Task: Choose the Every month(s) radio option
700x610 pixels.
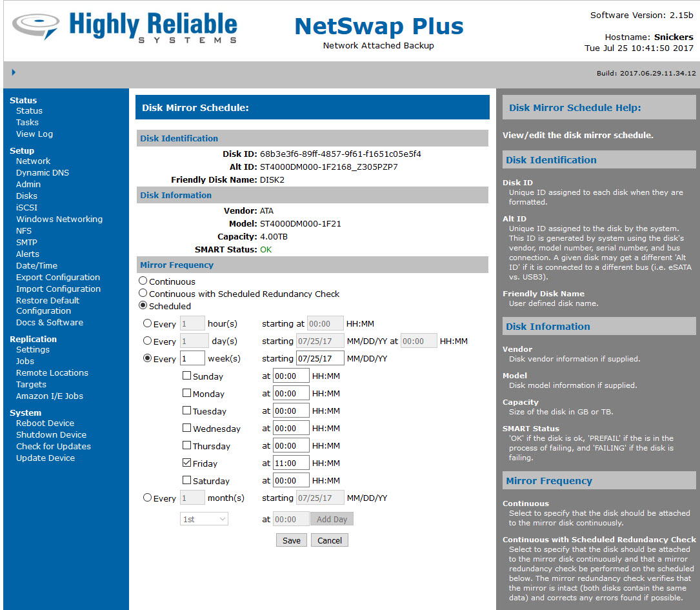Action: [x=147, y=498]
